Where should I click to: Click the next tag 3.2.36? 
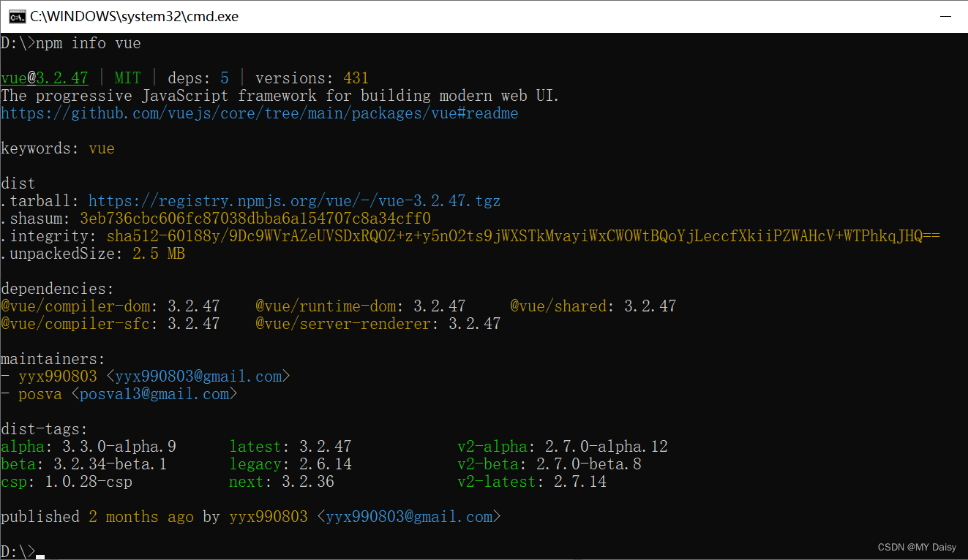(282, 482)
